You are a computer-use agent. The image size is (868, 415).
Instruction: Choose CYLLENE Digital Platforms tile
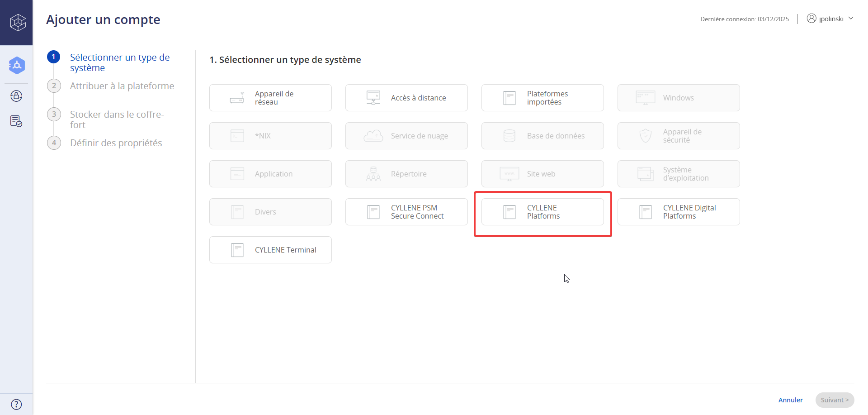pyautogui.click(x=678, y=212)
